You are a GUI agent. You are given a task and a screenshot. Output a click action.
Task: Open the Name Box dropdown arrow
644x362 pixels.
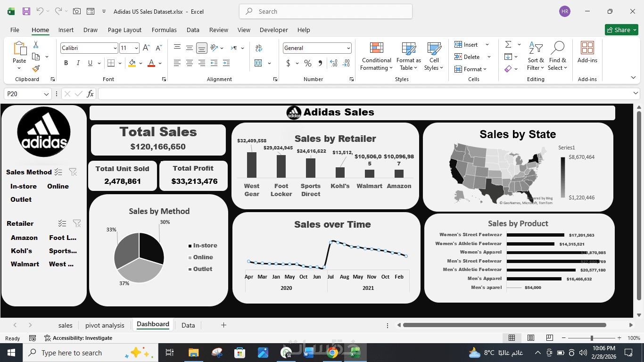tap(46, 94)
